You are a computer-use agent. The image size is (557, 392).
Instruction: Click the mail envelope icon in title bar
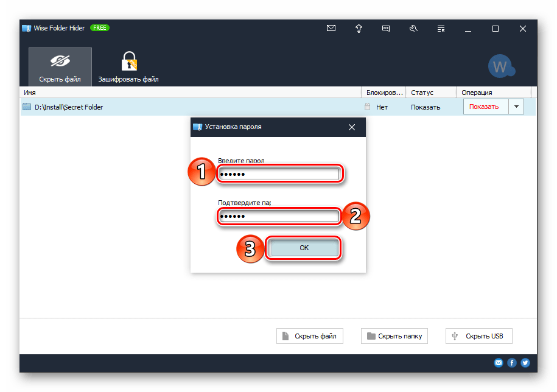coord(331,28)
